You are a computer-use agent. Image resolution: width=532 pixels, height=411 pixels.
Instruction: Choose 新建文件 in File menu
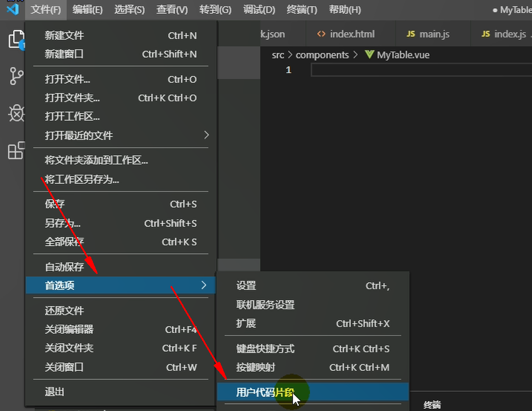point(64,35)
